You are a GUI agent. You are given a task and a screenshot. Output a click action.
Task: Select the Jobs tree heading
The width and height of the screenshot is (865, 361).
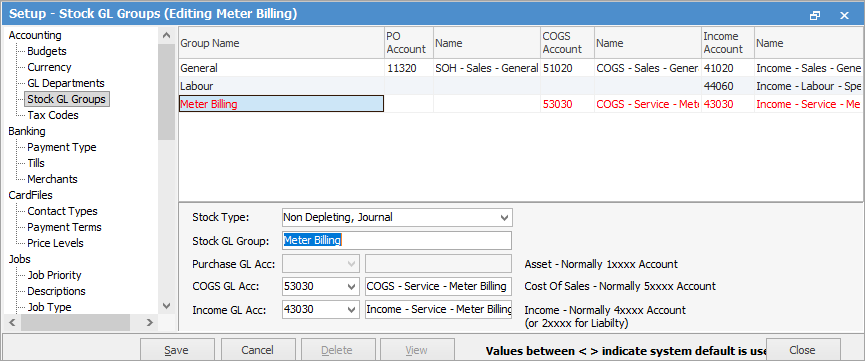19,259
